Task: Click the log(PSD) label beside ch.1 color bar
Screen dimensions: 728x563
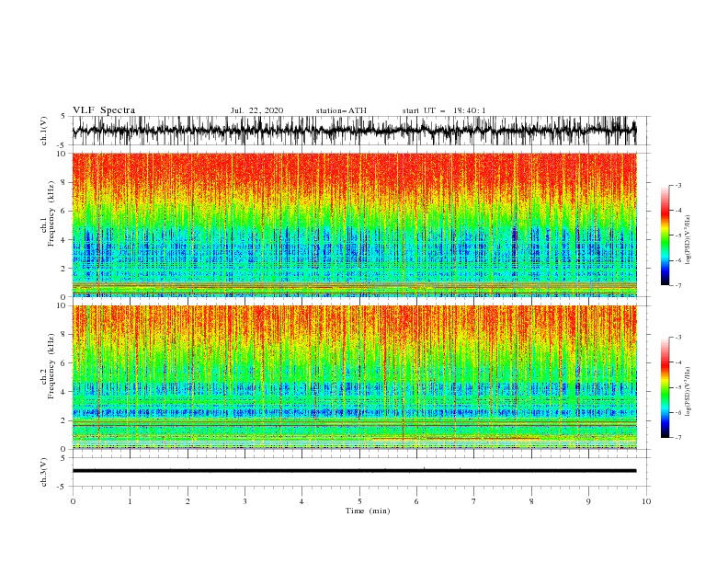Action: click(x=688, y=240)
